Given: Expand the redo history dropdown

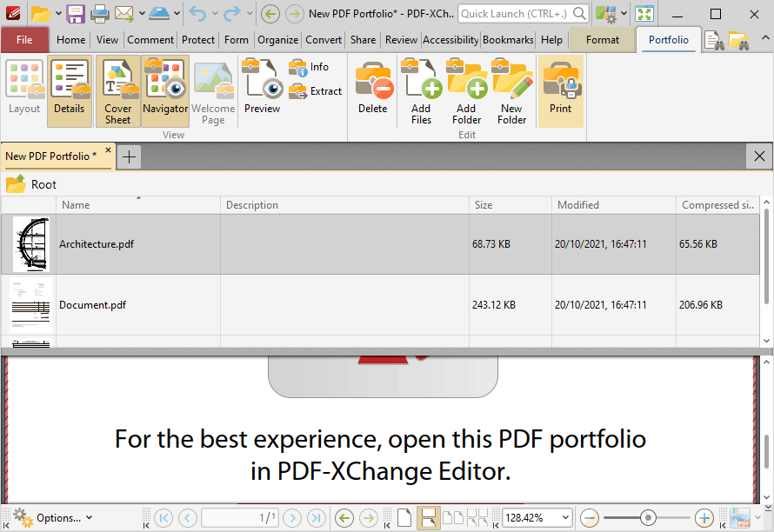Looking at the screenshot, I should tap(250, 14).
